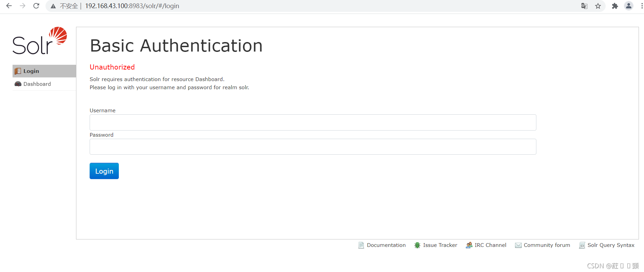Click the browser forward arrow
The image size is (644, 272).
22,6
